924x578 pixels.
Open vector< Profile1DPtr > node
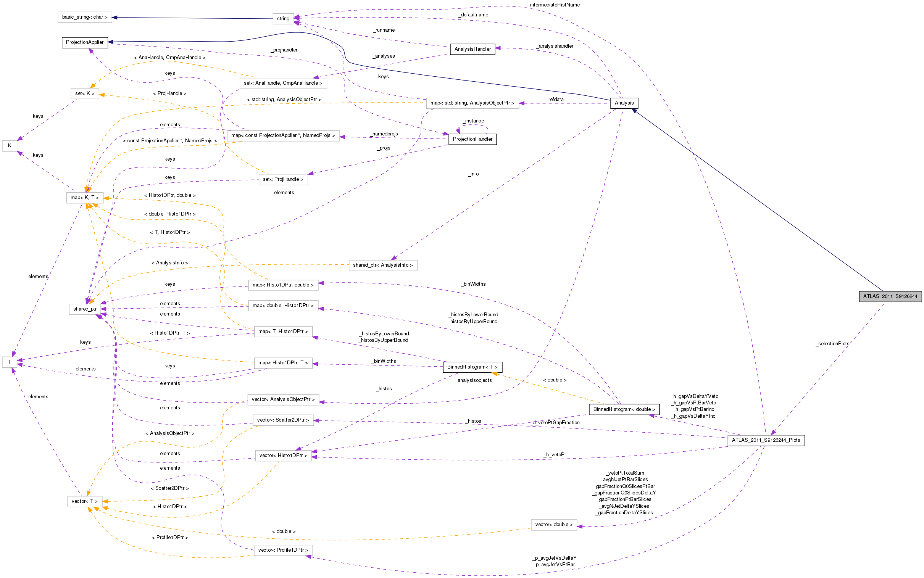[283, 551]
